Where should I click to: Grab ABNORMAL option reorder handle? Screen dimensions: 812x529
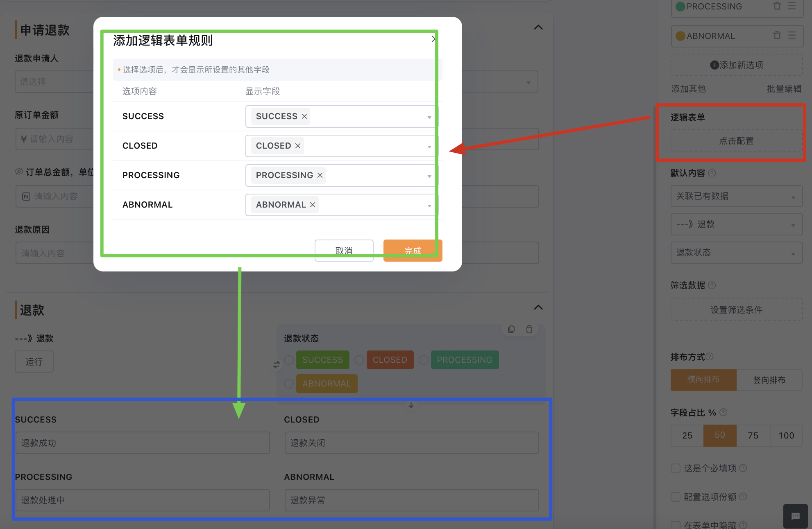[x=792, y=36]
